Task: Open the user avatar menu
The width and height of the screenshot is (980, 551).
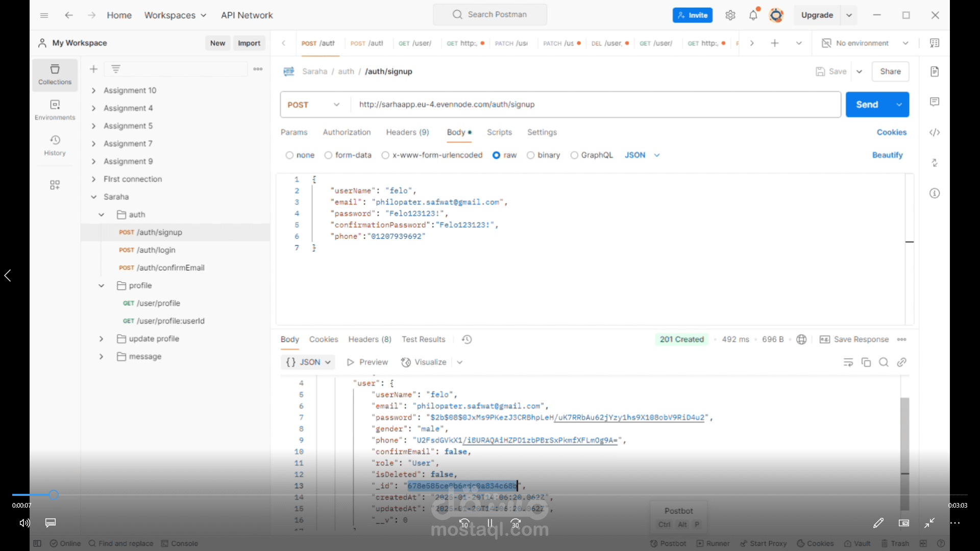Action: 776,15
